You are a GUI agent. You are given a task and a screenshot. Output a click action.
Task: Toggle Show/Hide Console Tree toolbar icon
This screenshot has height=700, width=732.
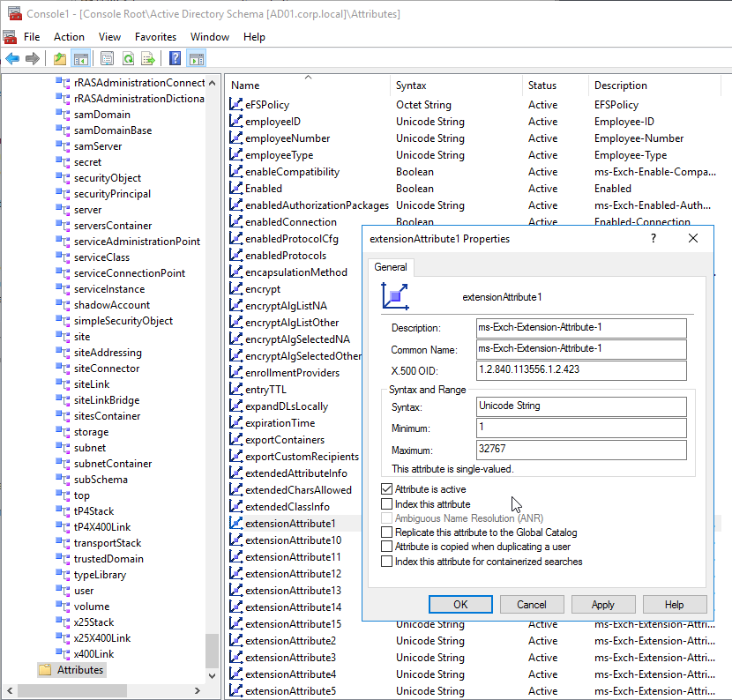[81, 59]
